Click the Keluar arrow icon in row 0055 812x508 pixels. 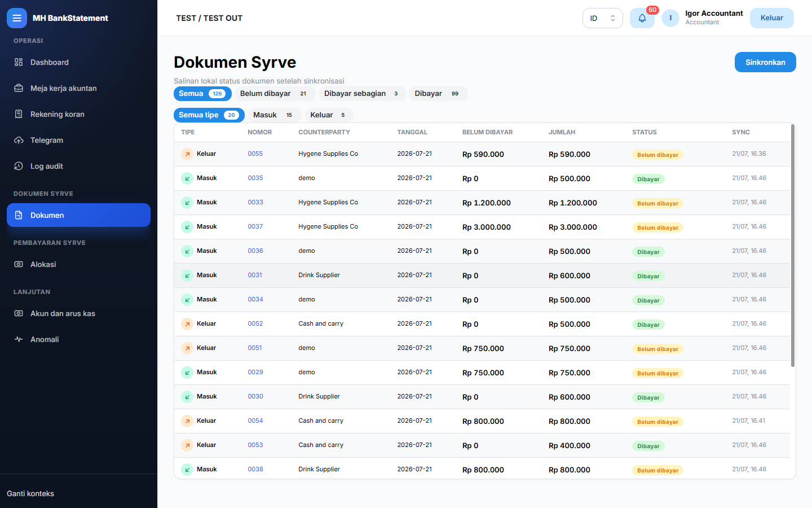(x=187, y=154)
